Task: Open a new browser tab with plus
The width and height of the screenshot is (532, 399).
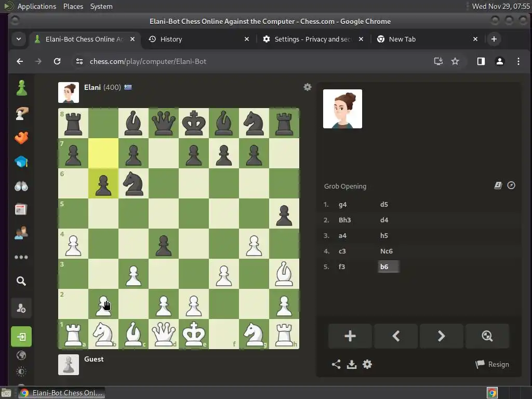Action: point(494,39)
